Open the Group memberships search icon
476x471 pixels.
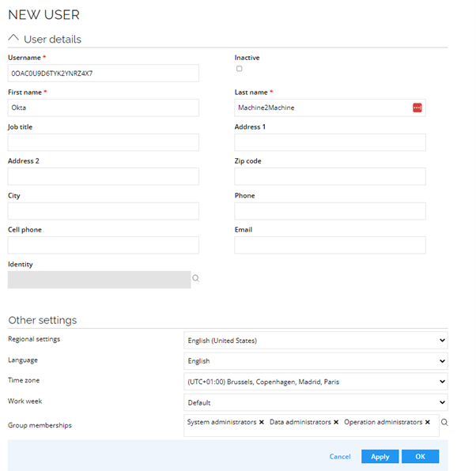[444, 422]
